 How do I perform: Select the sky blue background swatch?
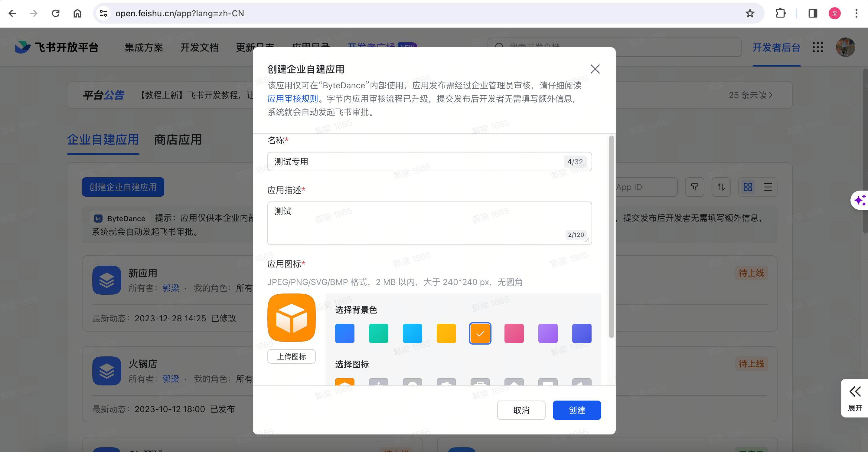[412, 333]
